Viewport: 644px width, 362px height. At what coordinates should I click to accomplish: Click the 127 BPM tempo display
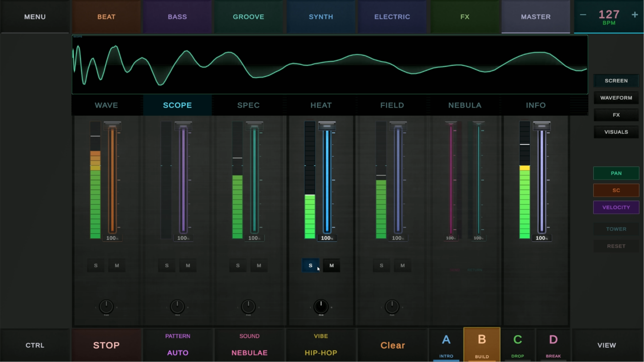[609, 17]
